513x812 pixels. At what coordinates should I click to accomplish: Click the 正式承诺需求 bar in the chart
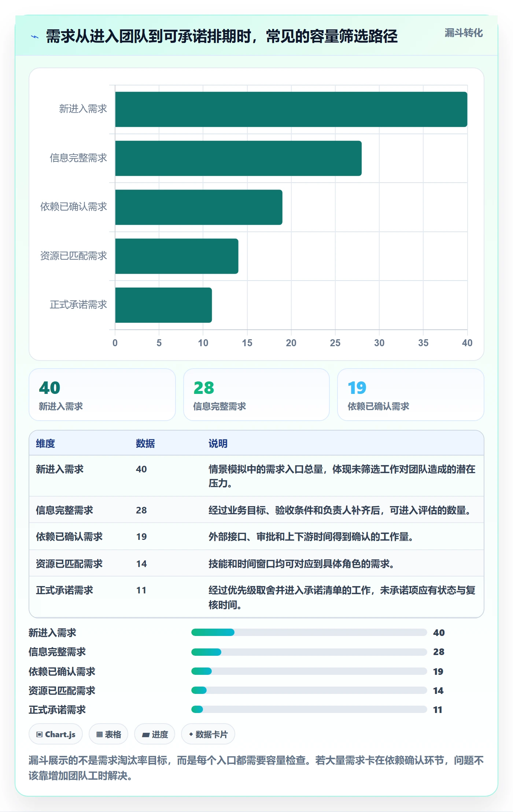click(x=163, y=305)
